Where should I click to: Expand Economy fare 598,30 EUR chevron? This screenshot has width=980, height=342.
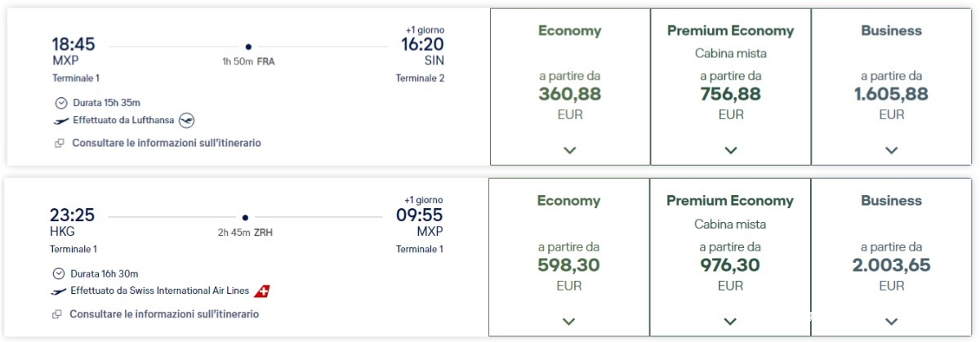click(569, 322)
